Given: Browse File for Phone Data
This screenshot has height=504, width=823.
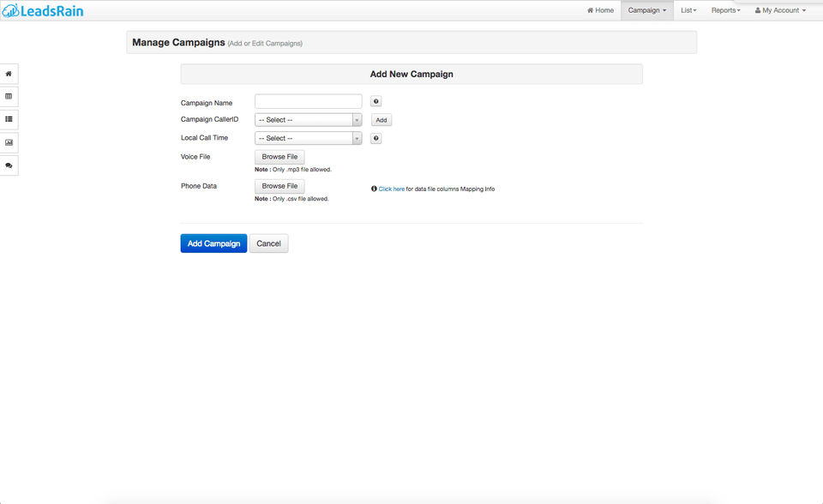Looking at the screenshot, I should point(279,186).
